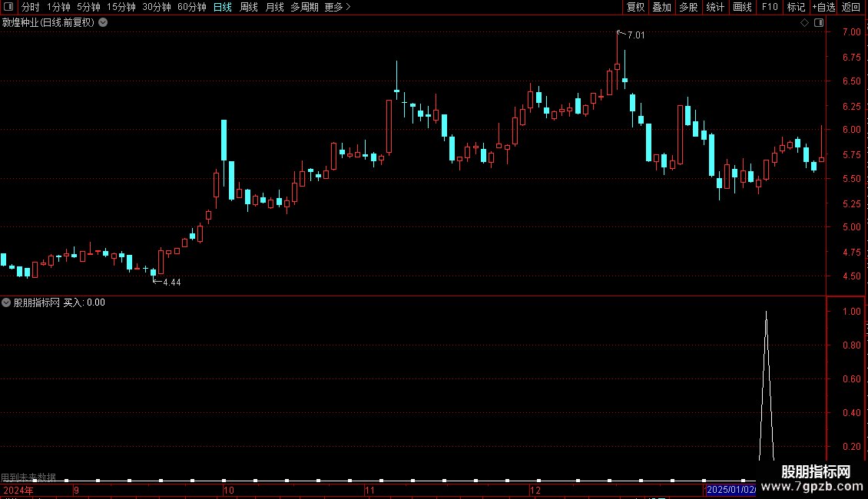Open F10 company information
The height and width of the screenshot is (499, 868).
(x=770, y=7)
